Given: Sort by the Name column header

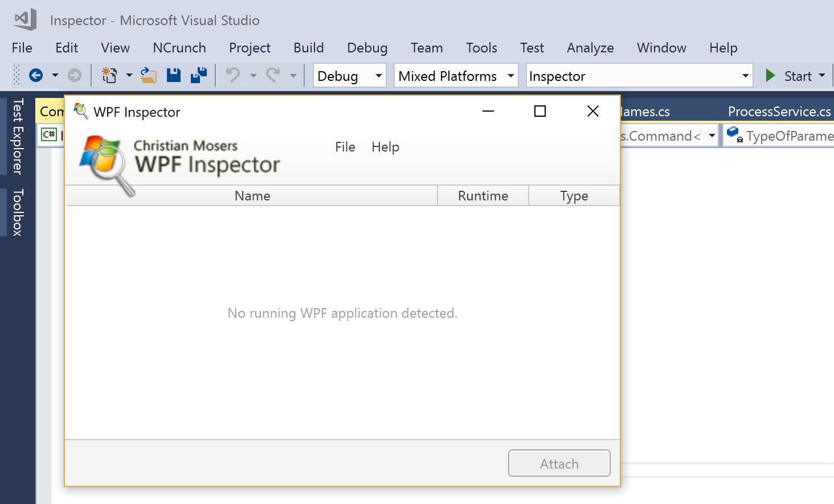Looking at the screenshot, I should 252,195.
